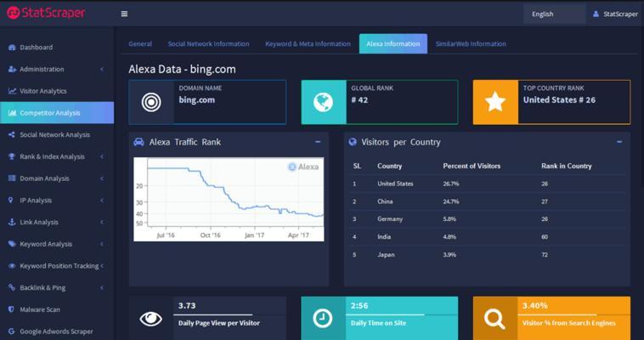The image size is (644, 340).
Task: Click the Link Analysis anchor icon
Action: point(12,222)
